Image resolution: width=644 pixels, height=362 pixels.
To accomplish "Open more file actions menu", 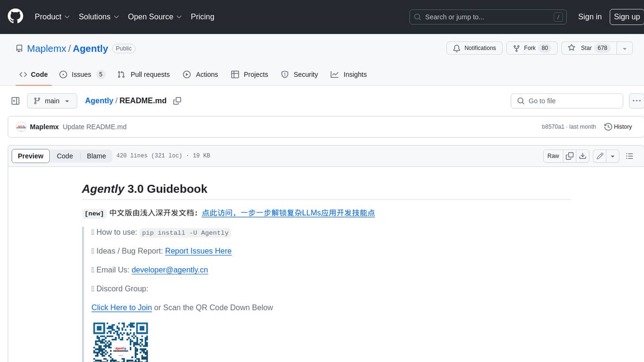I will pyautogui.click(x=636, y=101).
